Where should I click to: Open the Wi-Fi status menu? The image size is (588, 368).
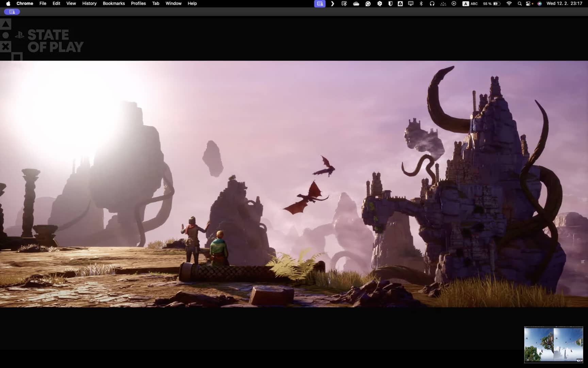tap(509, 3)
